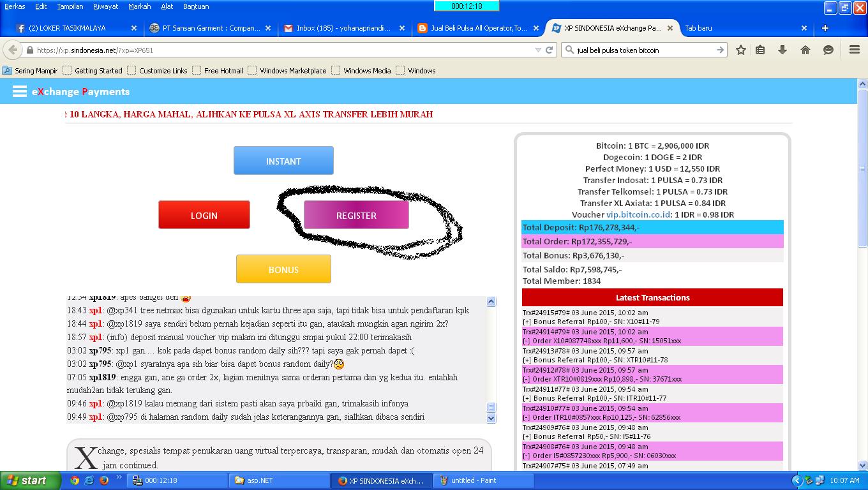Click the Total Deposit Rp176,278,344 line

[x=652, y=227]
